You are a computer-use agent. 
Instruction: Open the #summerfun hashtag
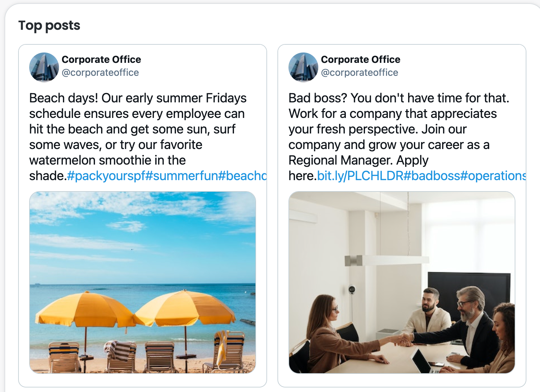pos(182,176)
